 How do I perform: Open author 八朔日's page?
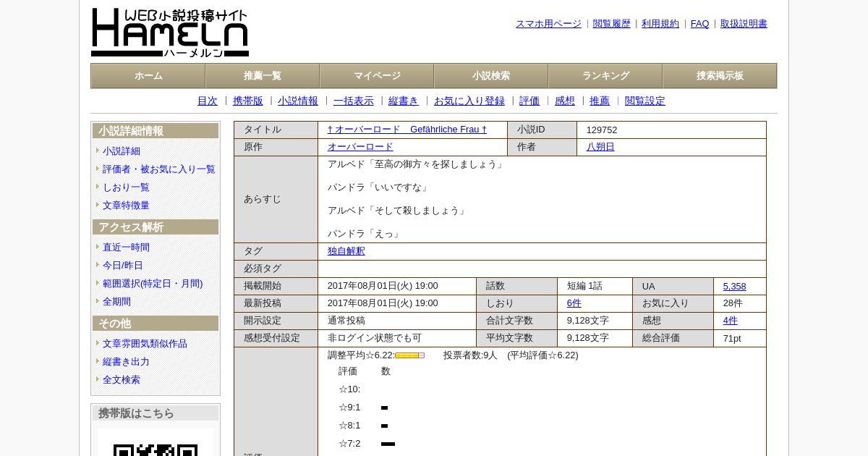(600, 147)
